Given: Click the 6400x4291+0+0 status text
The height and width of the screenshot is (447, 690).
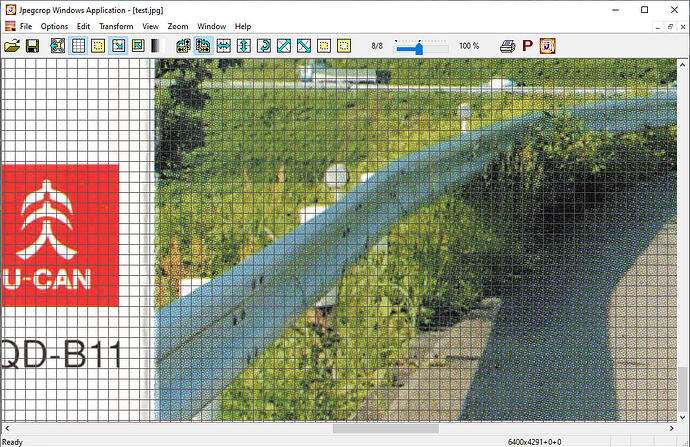Looking at the screenshot, I should tap(535, 442).
